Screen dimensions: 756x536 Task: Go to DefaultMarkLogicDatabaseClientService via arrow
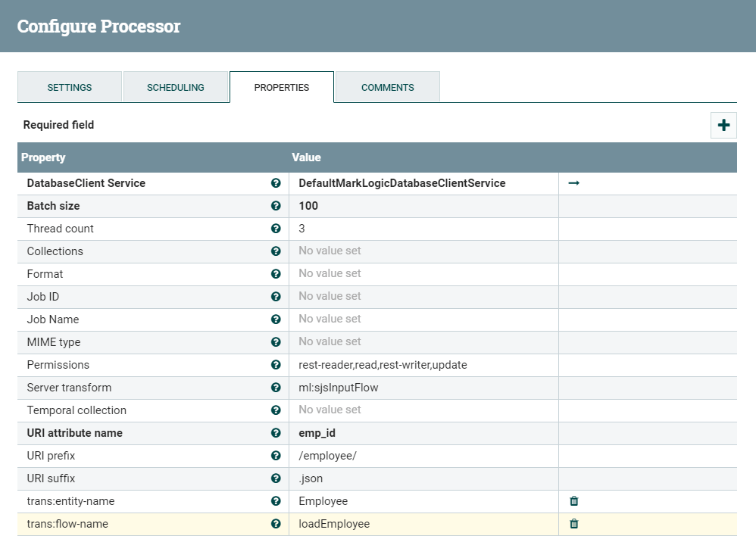[573, 182]
